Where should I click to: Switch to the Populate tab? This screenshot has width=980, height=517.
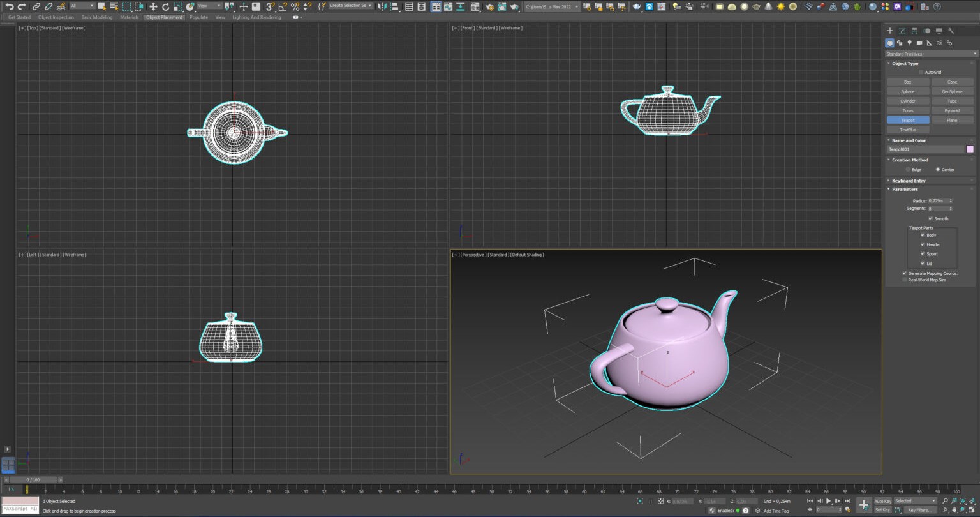[199, 17]
